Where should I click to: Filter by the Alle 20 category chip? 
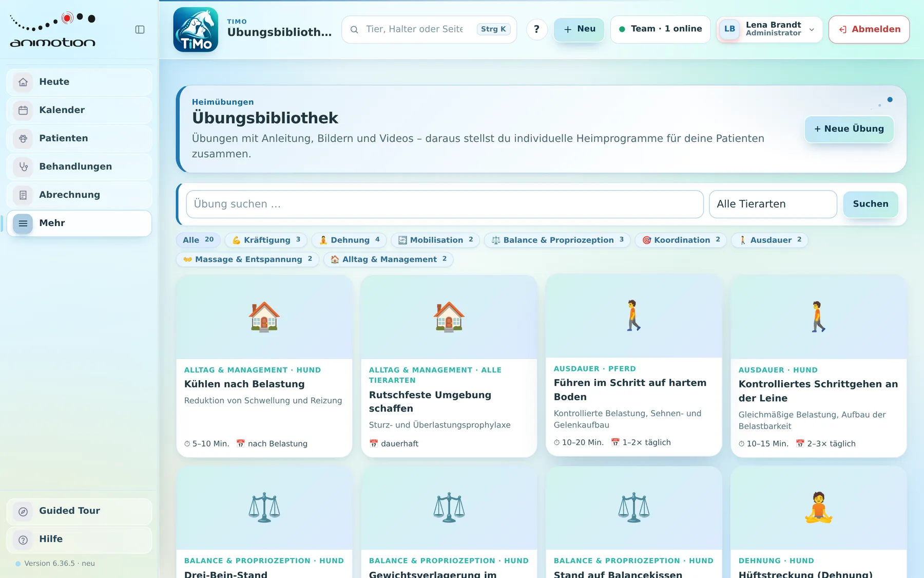tap(198, 240)
